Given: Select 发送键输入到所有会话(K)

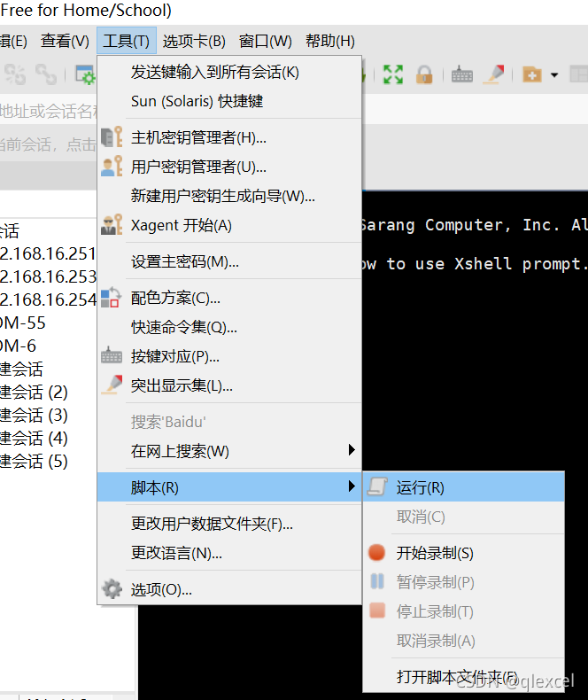Looking at the screenshot, I should [229, 72].
